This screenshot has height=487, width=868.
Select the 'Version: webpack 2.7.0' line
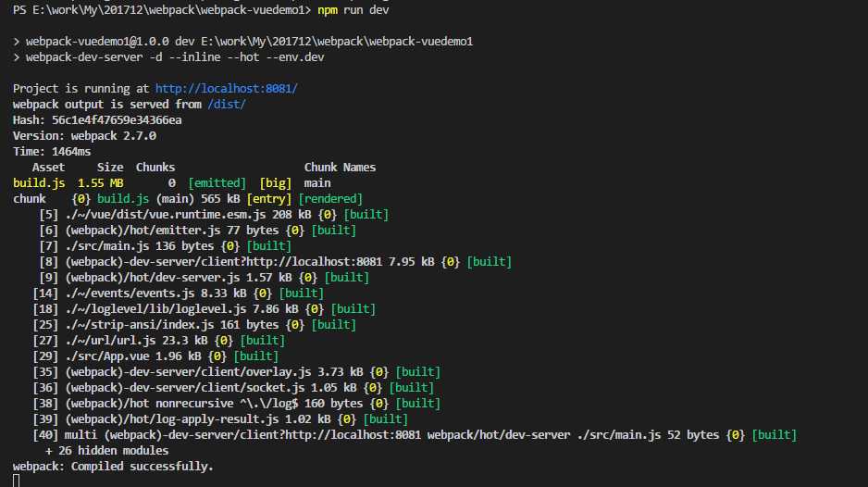pyautogui.click(x=85, y=136)
